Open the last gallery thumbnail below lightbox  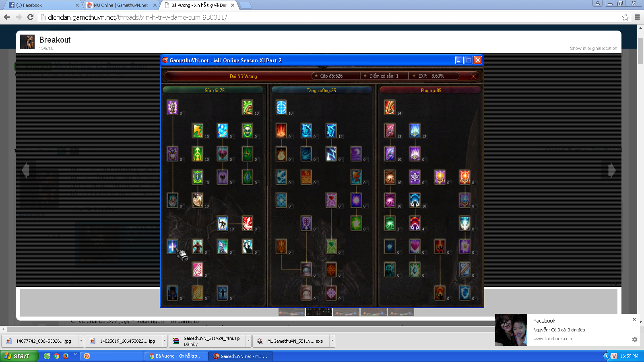click(401, 312)
